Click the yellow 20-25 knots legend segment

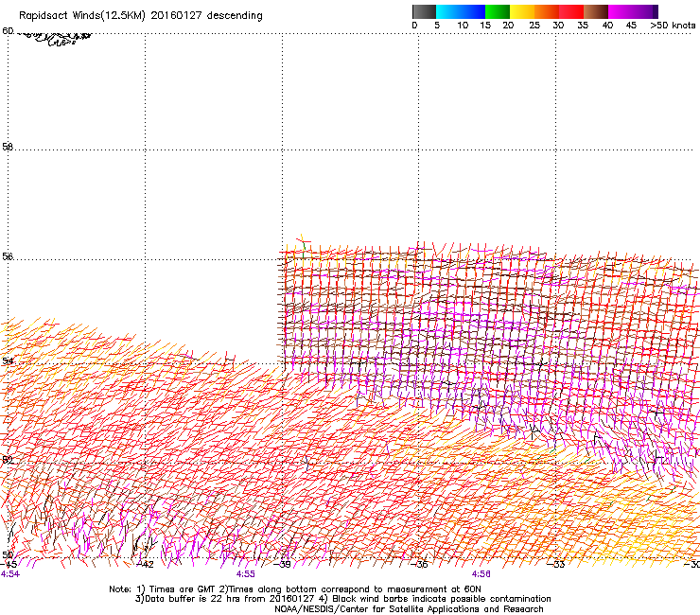pyautogui.click(x=522, y=11)
